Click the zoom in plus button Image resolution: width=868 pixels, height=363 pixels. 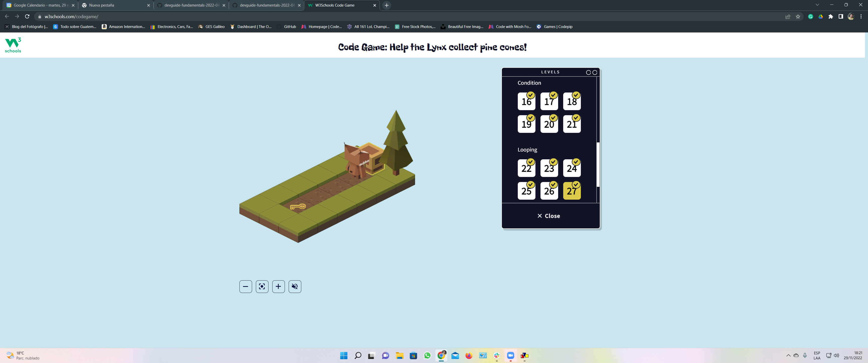(x=278, y=287)
